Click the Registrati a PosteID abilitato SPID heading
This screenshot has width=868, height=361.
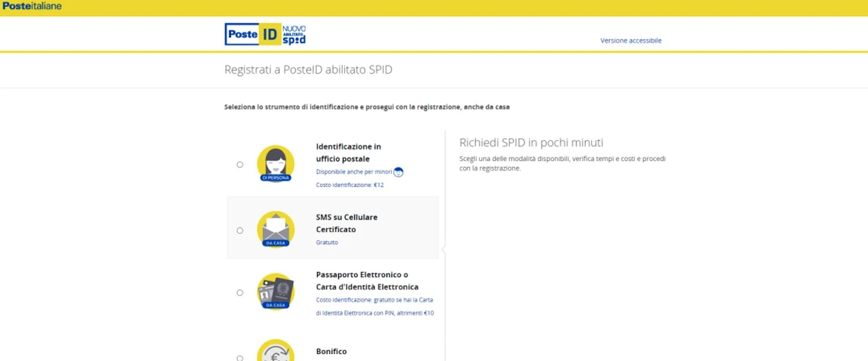tap(309, 70)
